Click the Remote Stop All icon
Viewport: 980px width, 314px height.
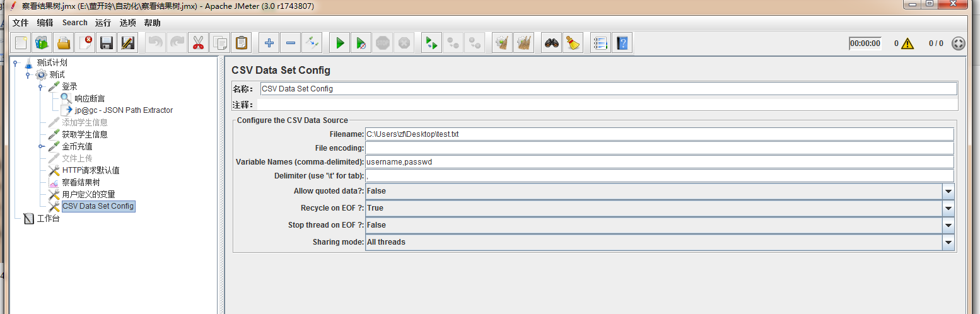coord(453,43)
